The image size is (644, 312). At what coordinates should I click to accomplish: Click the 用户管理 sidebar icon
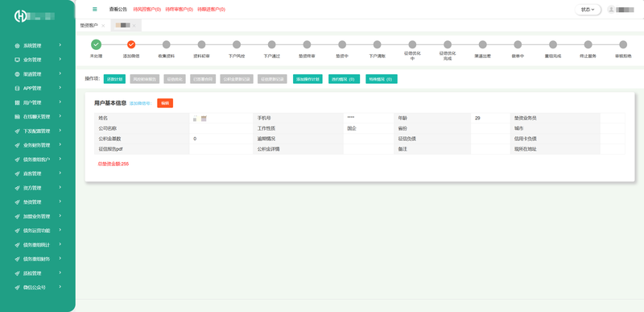tap(17, 102)
